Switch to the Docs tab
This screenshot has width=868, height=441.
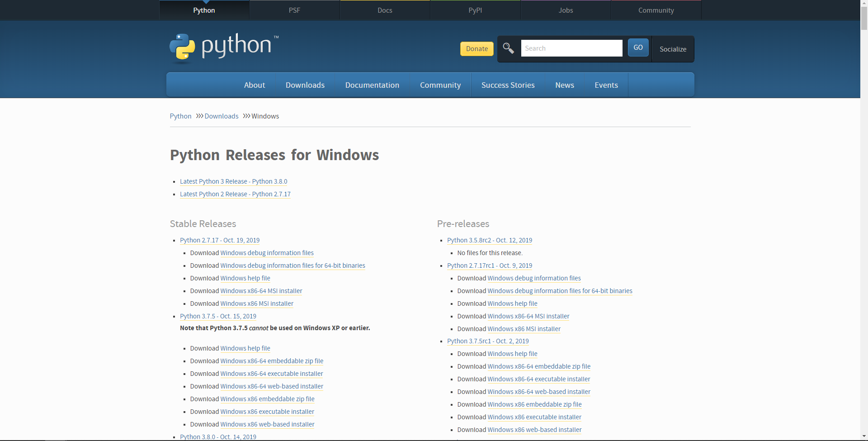(385, 10)
